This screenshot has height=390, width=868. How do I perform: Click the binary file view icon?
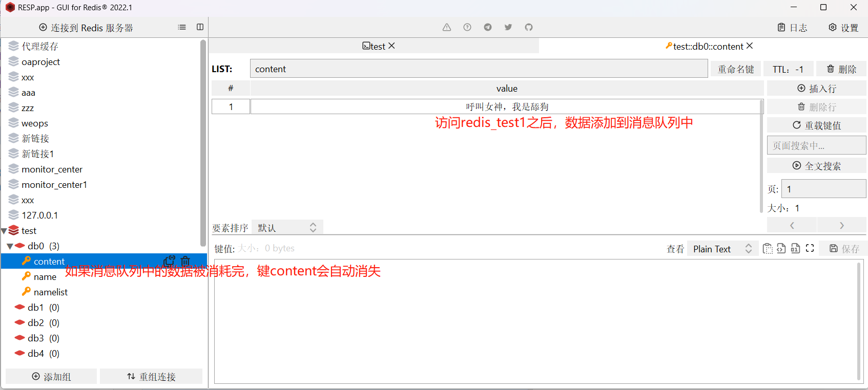[x=795, y=249]
